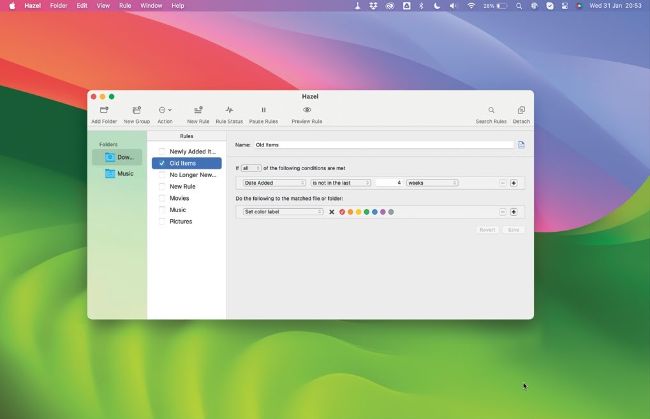
Task: Open the Rule menu in menu bar
Action: click(125, 5)
